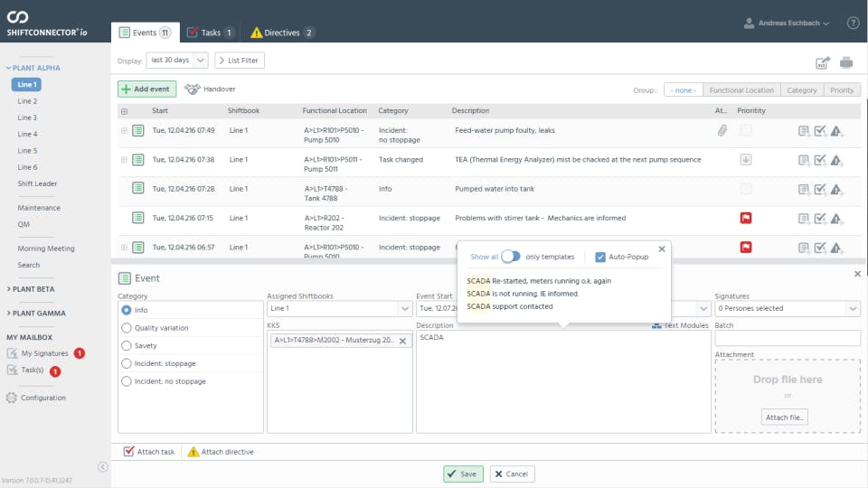
Task: Click the Batch input field
Action: pyautogui.click(x=787, y=338)
